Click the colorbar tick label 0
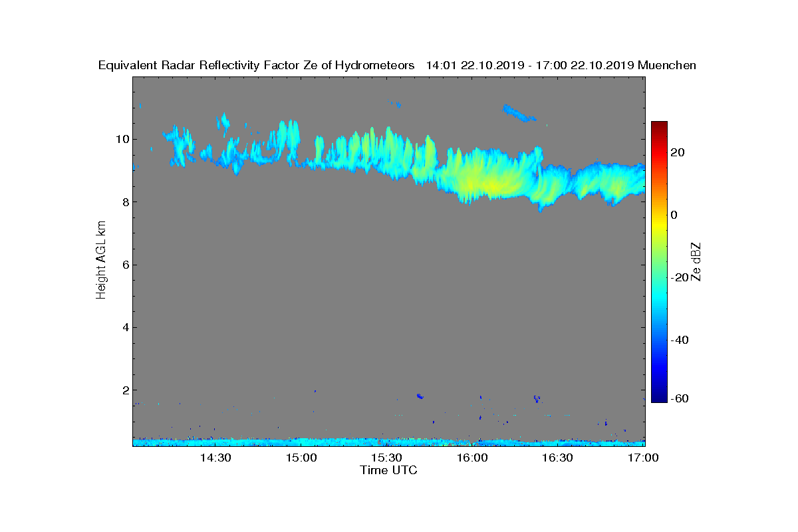 [674, 215]
